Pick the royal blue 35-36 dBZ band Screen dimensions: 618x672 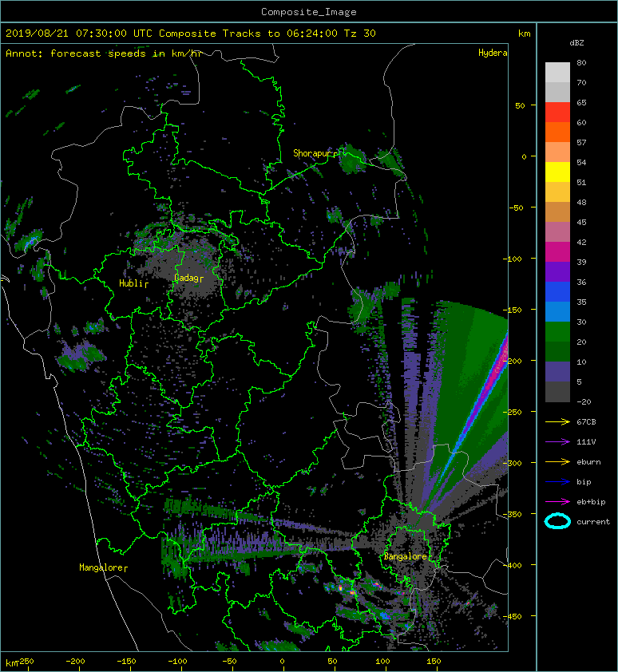tap(557, 292)
